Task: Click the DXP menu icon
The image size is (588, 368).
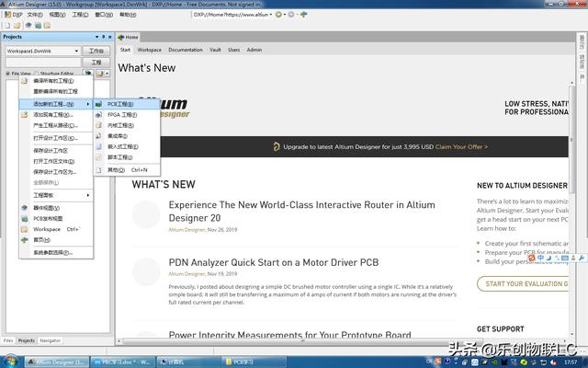Action: coord(14,15)
